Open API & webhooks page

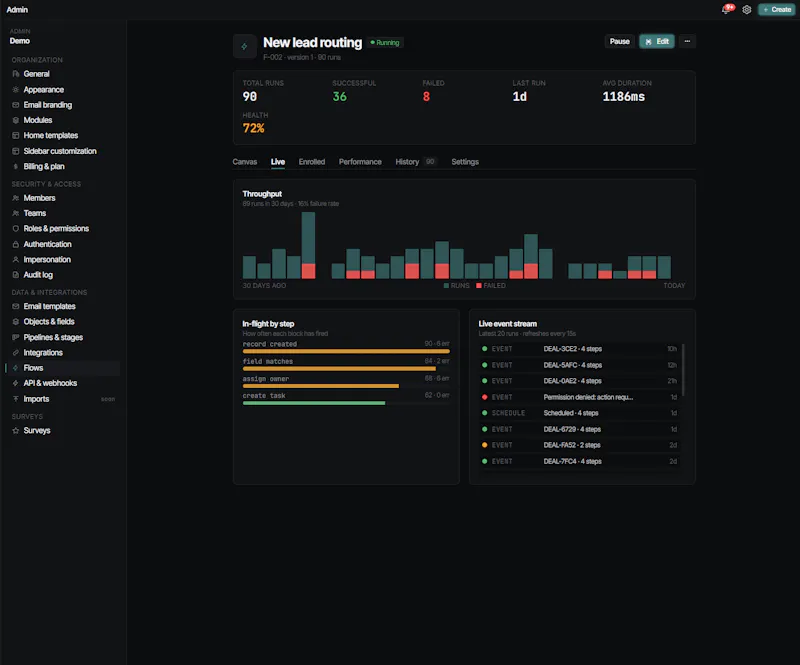[x=50, y=383]
